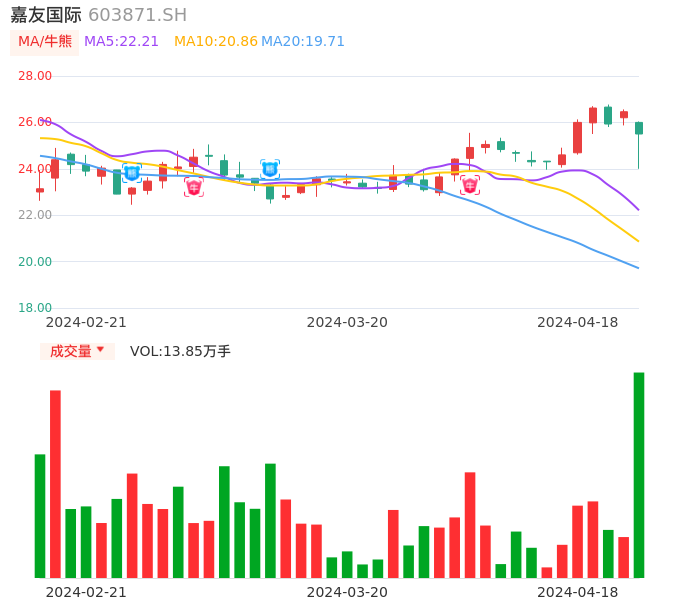Image resolution: width=686 pixels, height=606 pixels.
Task: Click the first red bull marker icon
Action: 194,187
